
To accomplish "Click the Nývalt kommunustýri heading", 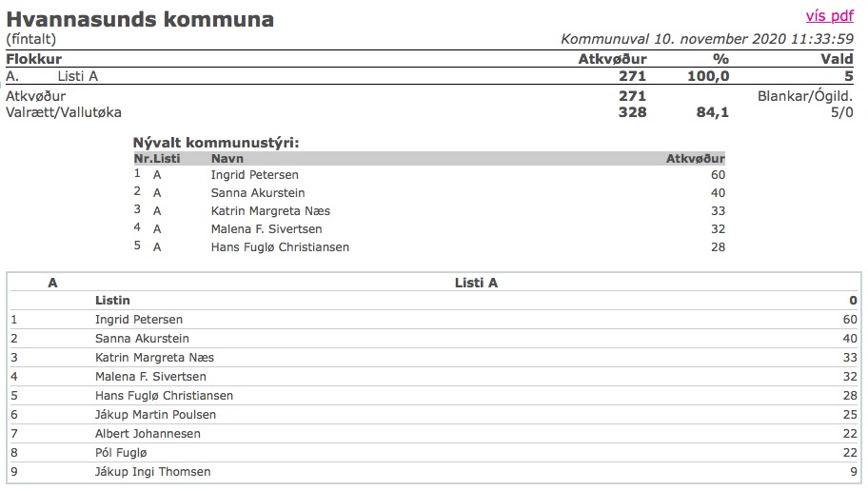I will pyautogui.click(x=216, y=143).
